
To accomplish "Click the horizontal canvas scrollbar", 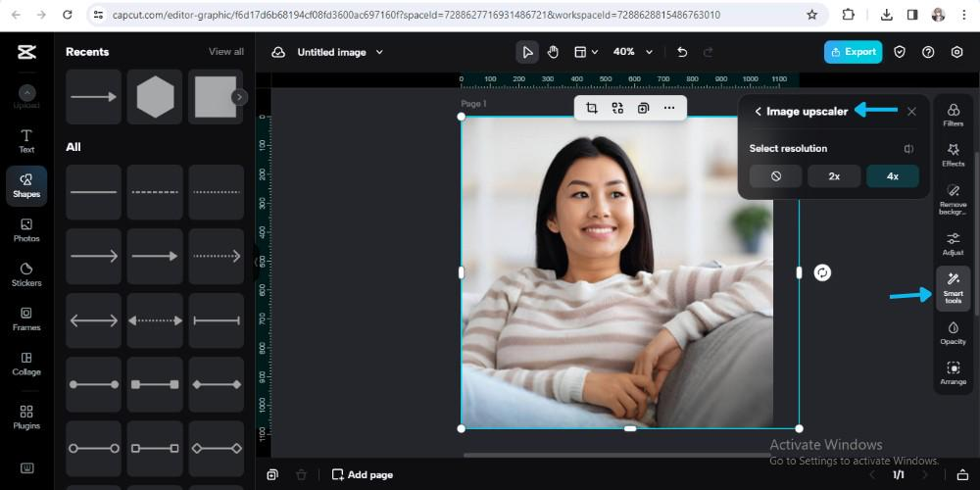I will (x=615, y=455).
